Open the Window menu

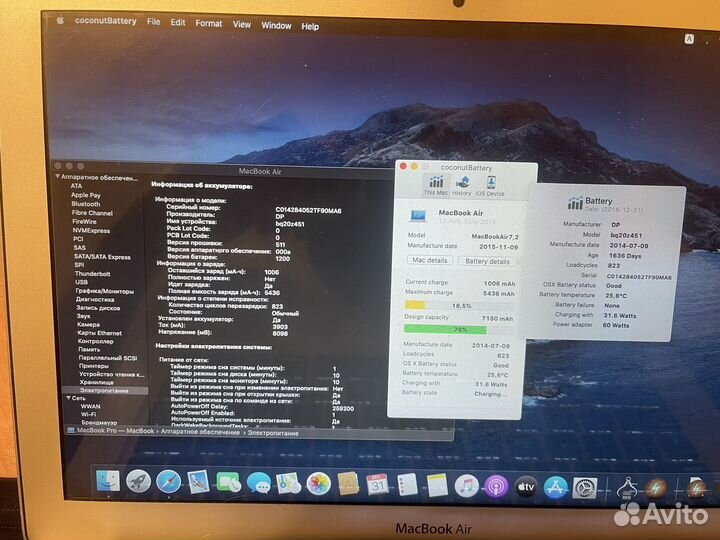(x=276, y=25)
